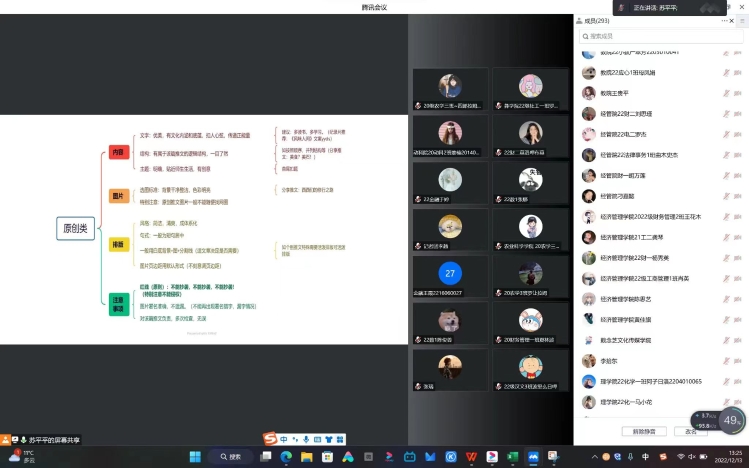Viewport: 749px width, 468px height.
Task: Toggle Sogou 中 Chinese/English mode
Action: click(x=284, y=439)
